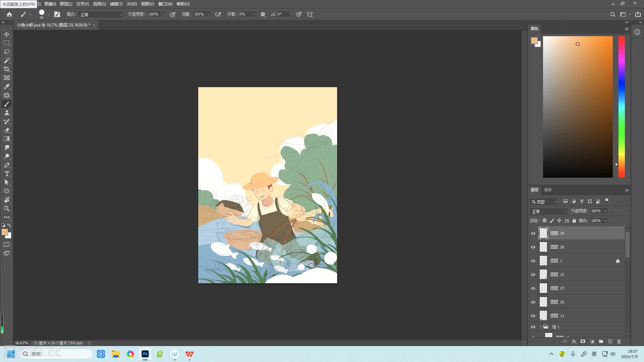
Task: Hide layer 图层 29 visibility eye
Action: click(x=533, y=233)
